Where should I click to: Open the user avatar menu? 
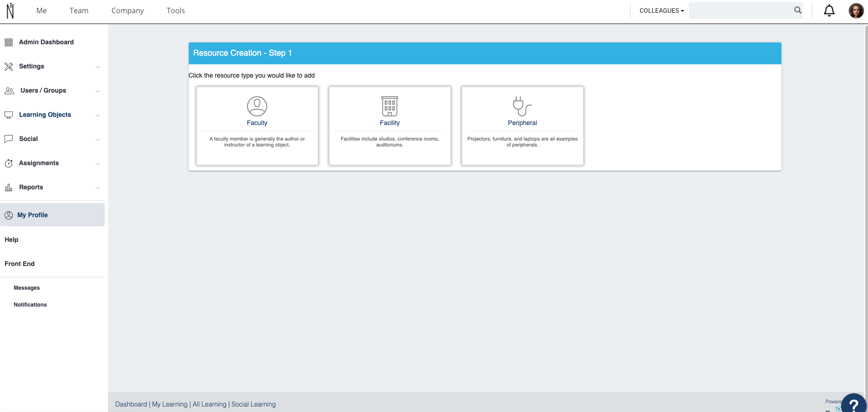tap(856, 10)
